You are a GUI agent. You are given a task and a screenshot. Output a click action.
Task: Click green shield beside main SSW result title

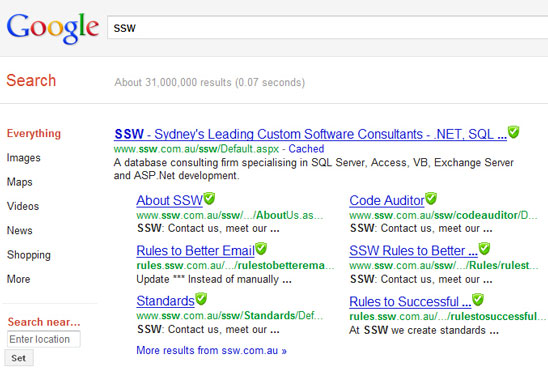pyautogui.click(x=513, y=132)
